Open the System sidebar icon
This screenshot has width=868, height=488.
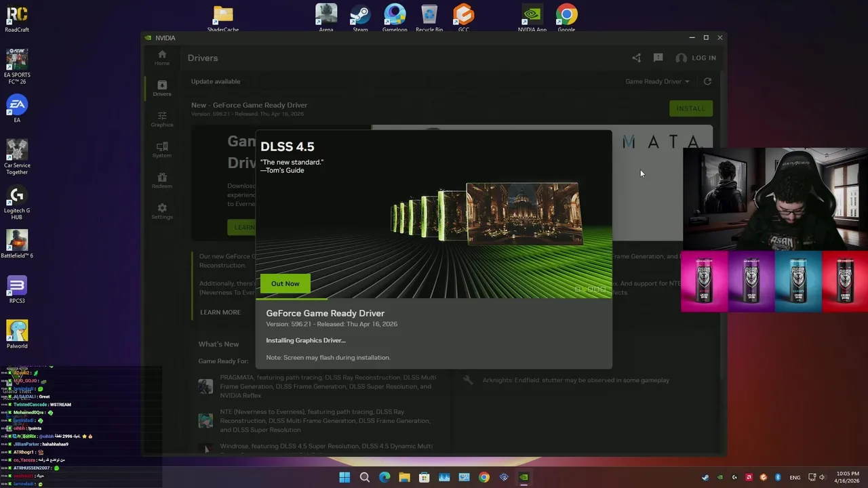point(161,150)
